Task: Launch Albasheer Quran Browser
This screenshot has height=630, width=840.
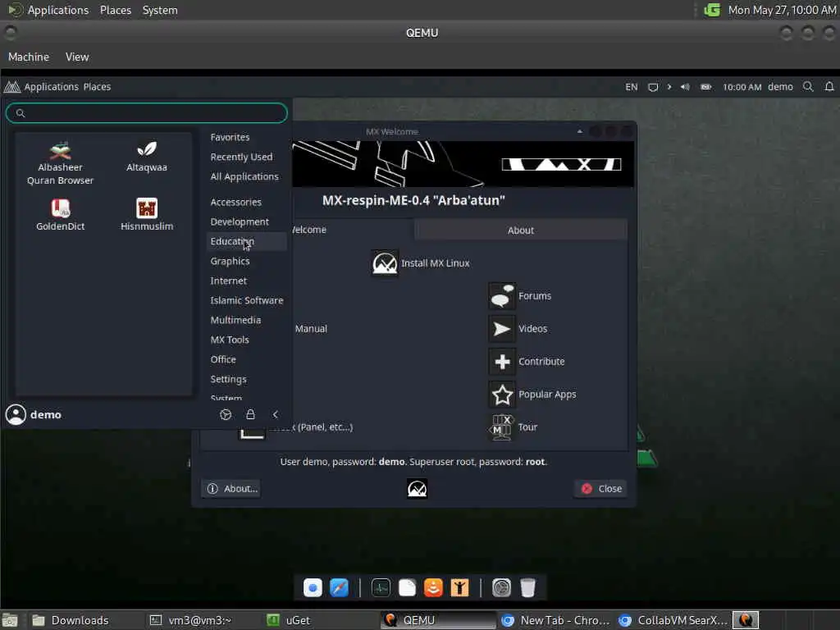Action: tap(60, 163)
